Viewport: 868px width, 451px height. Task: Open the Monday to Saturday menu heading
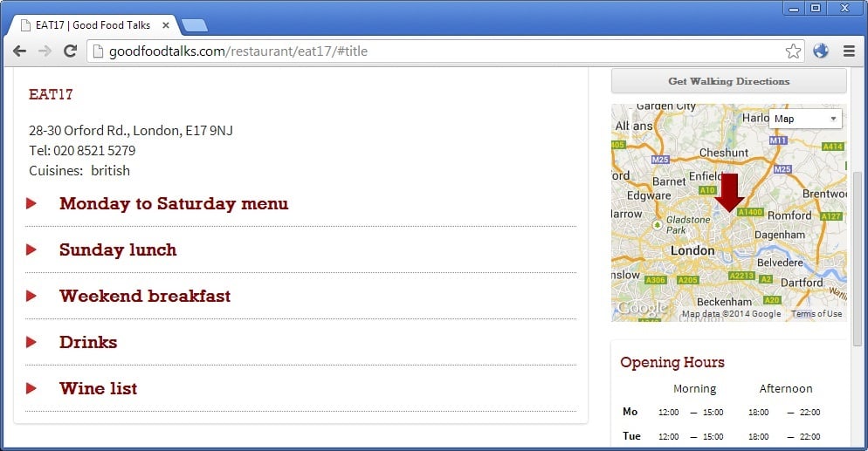(174, 203)
